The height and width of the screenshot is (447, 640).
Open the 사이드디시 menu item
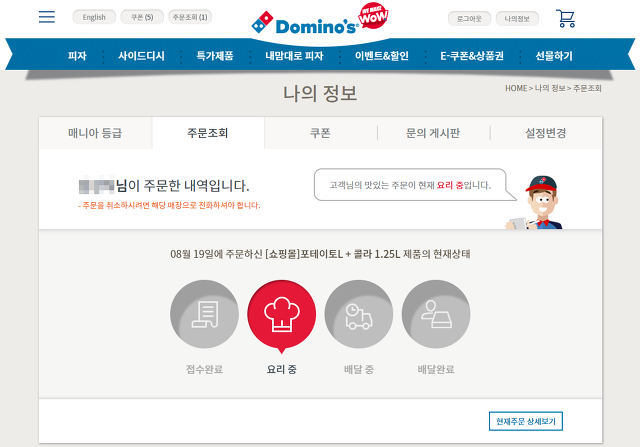point(141,56)
